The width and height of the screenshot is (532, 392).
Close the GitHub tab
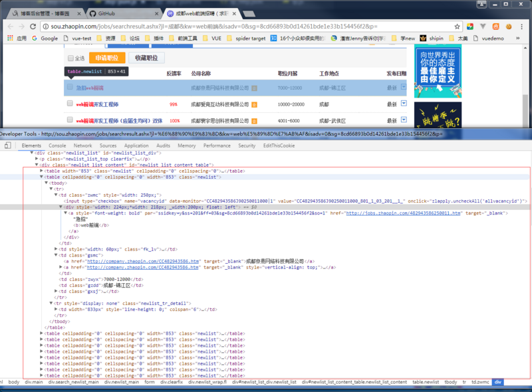(x=156, y=13)
